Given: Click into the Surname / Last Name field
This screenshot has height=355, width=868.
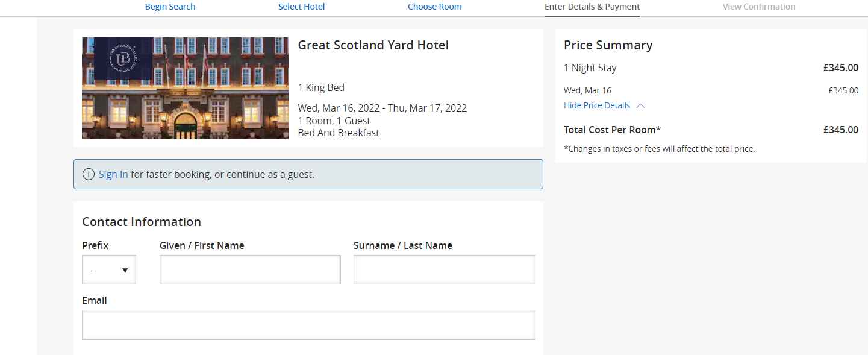Looking at the screenshot, I should tap(444, 270).
